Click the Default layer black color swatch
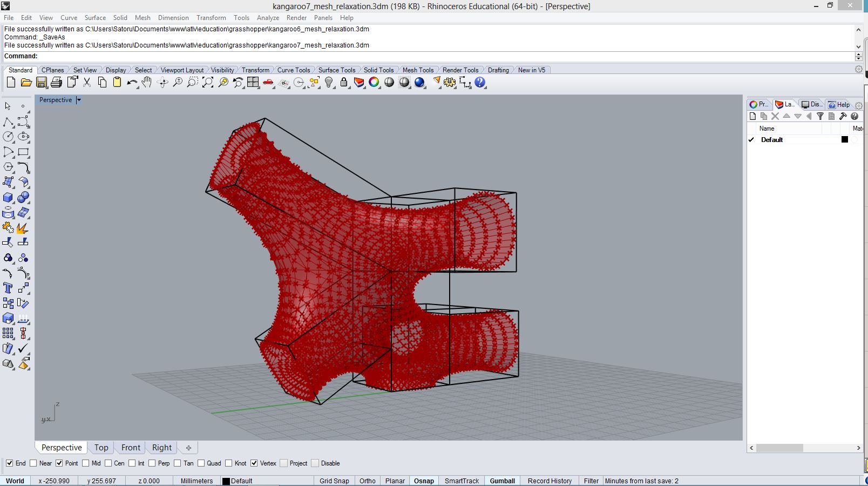The image size is (868, 486). 845,140
